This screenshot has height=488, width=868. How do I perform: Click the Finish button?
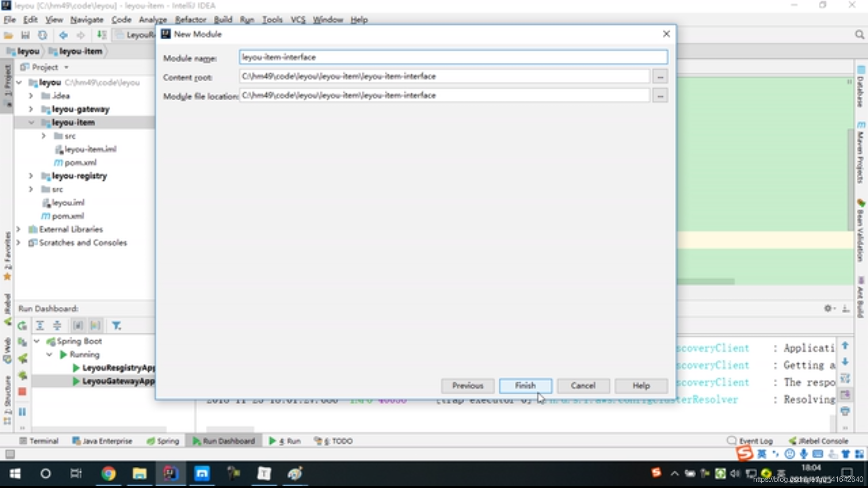coord(525,385)
